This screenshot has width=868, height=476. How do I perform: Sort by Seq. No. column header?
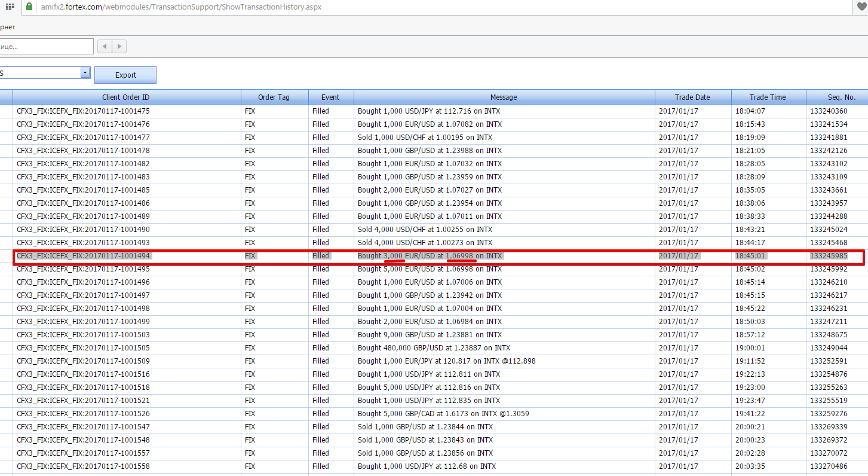tap(837, 97)
